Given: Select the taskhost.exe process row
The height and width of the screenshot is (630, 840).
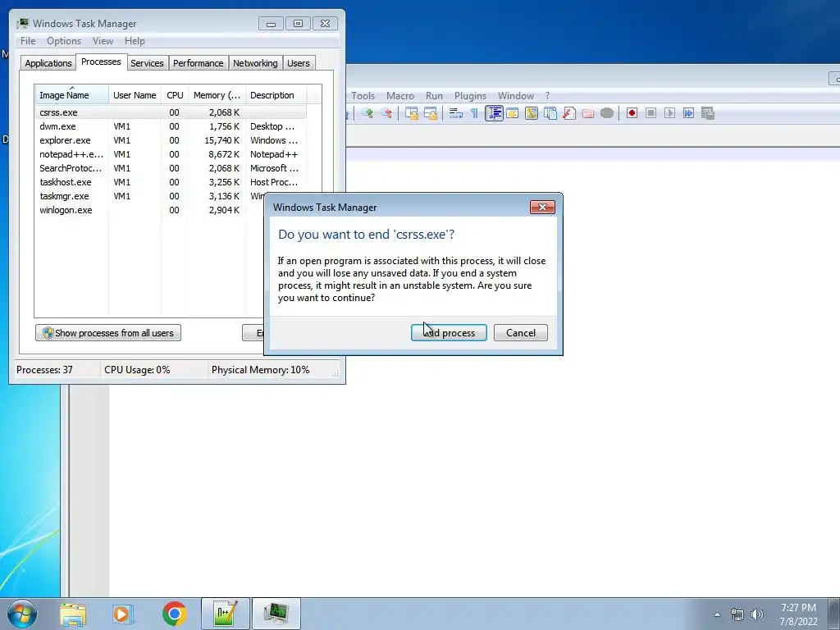Looking at the screenshot, I should point(171,182).
